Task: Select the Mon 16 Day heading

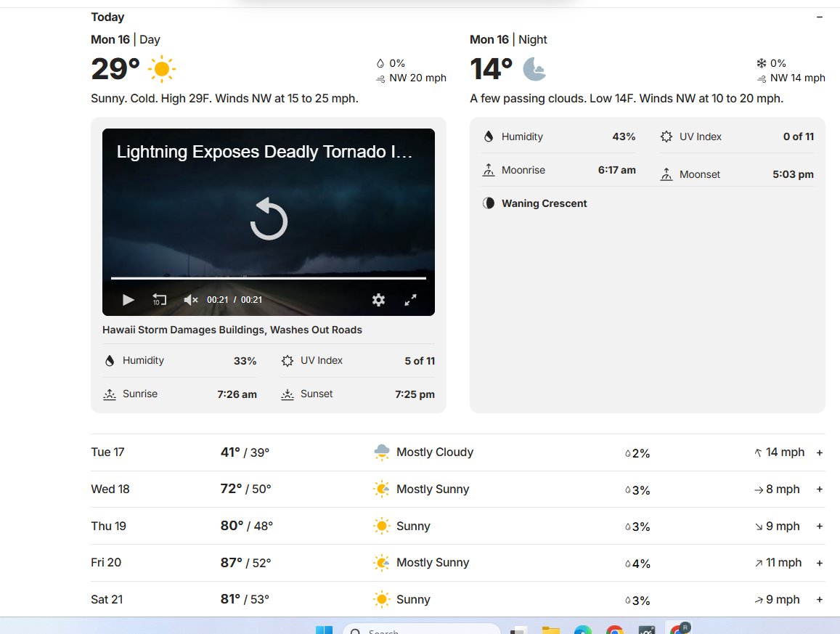Action: (x=126, y=40)
